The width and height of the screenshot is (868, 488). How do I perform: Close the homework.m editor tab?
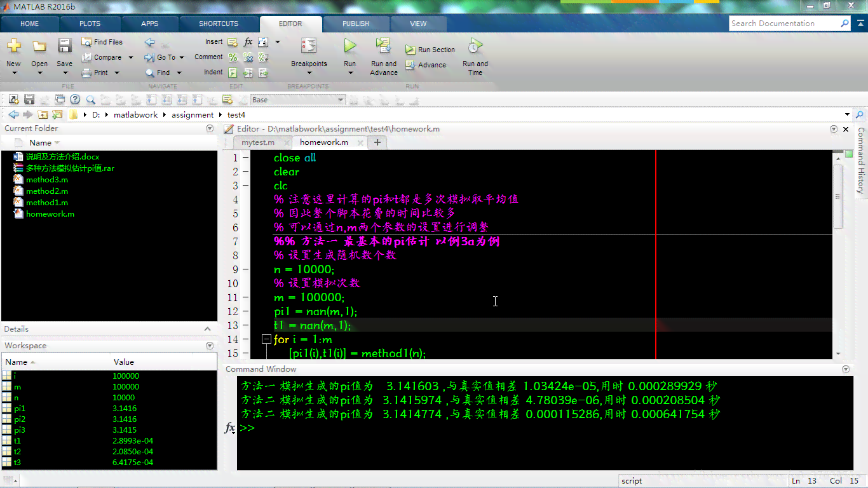361,142
